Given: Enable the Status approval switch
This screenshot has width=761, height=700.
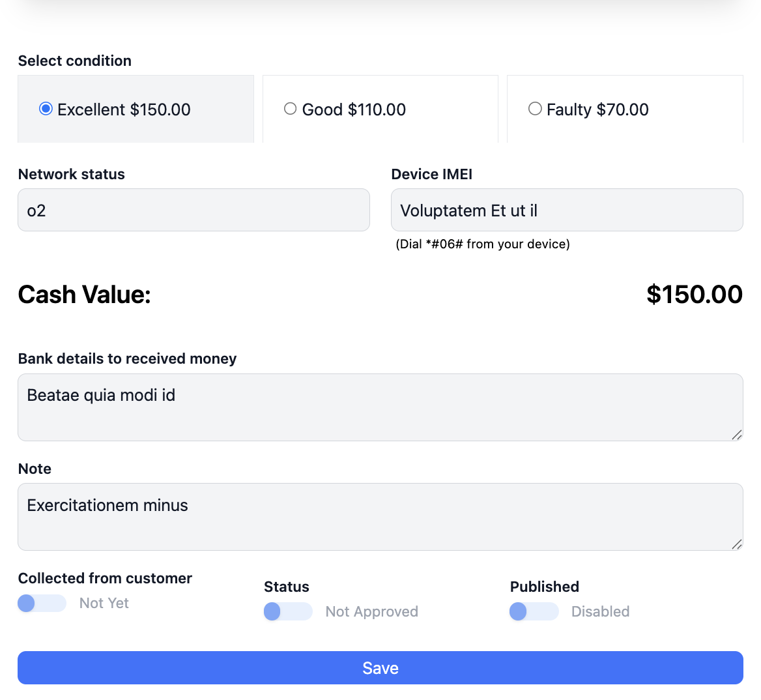Looking at the screenshot, I should pyautogui.click(x=288, y=611).
